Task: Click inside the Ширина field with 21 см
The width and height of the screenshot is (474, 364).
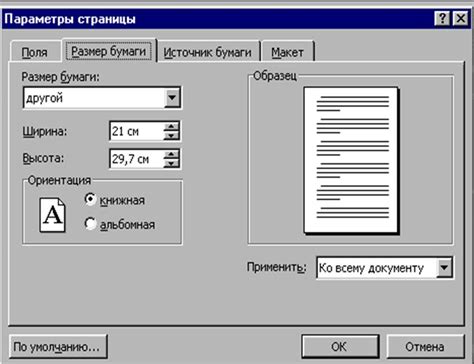Action: (136, 131)
